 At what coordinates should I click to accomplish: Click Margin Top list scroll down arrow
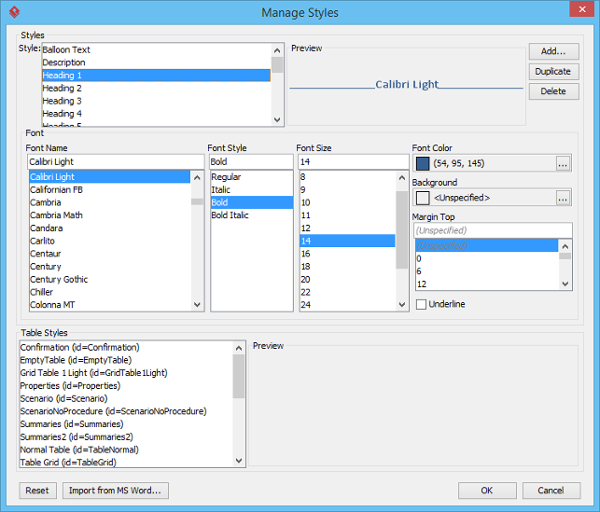tap(565, 284)
